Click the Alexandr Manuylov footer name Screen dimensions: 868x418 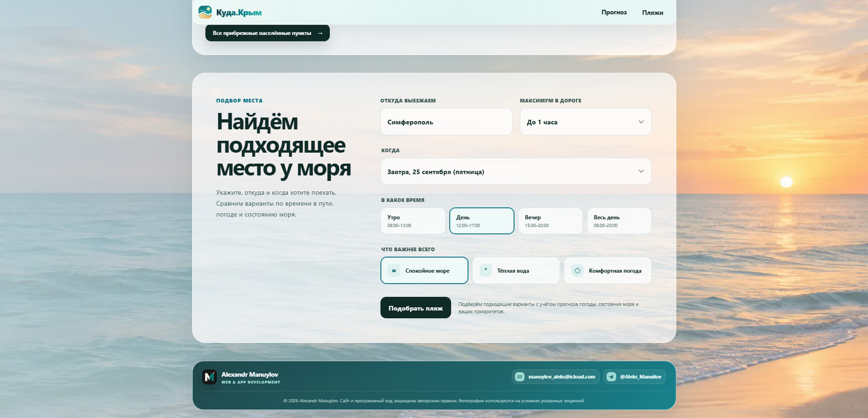pyautogui.click(x=250, y=375)
